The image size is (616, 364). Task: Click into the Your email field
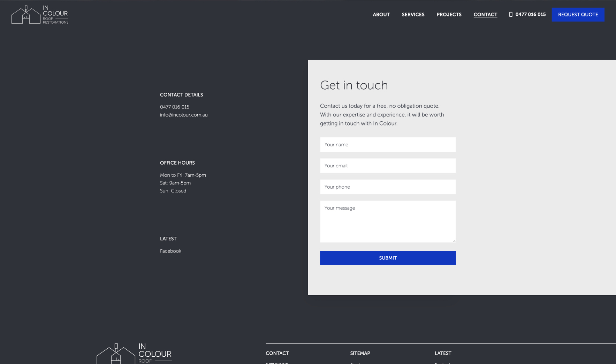(388, 166)
